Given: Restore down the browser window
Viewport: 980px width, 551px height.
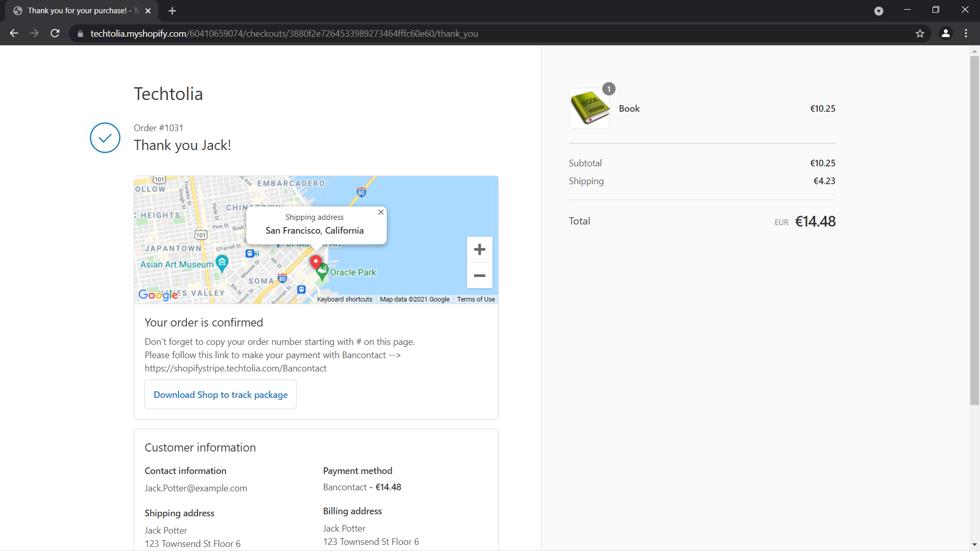Looking at the screenshot, I should 936,10.
